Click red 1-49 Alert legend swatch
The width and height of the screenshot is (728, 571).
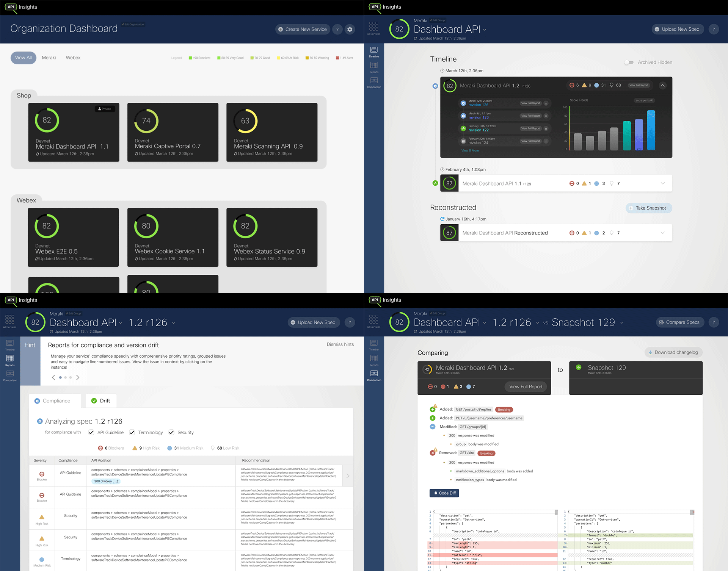(337, 58)
